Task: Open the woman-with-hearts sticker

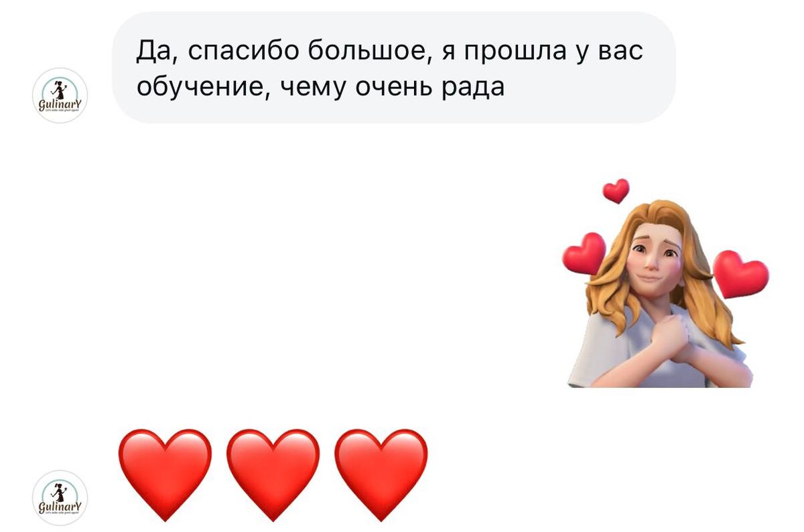Action: 665,283
